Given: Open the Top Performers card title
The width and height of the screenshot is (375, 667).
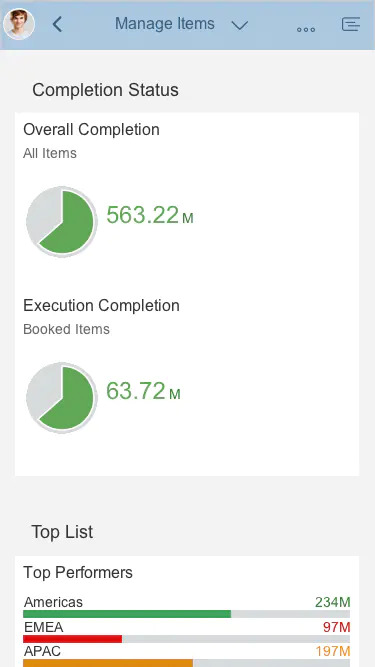Looking at the screenshot, I should point(78,573).
